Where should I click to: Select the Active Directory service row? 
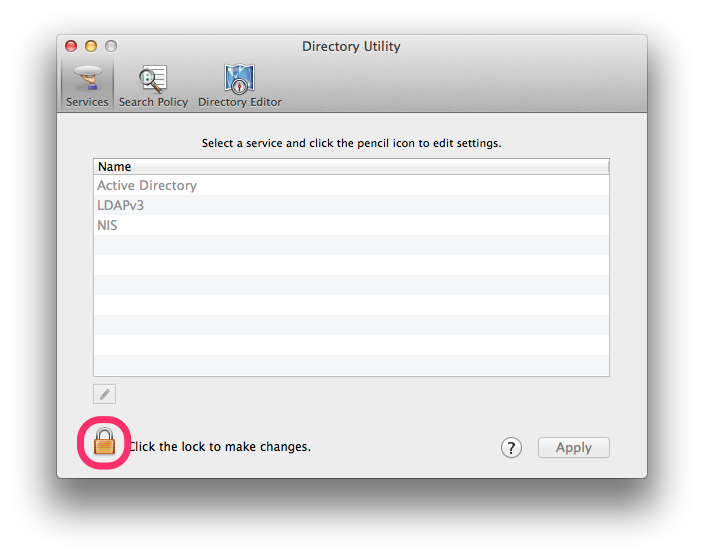point(351,185)
